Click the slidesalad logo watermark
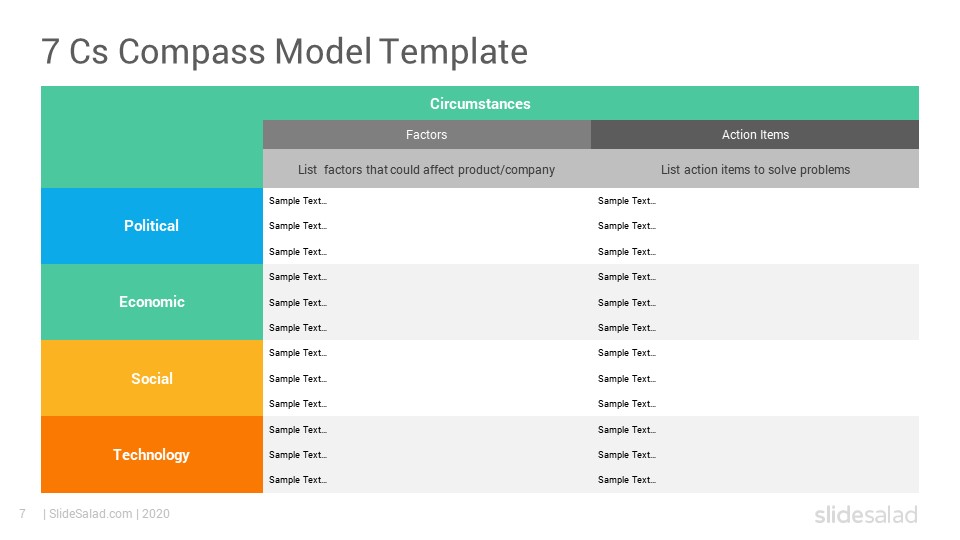Screen dimensions: 960x540 pyautogui.click(x=866, y=514)
